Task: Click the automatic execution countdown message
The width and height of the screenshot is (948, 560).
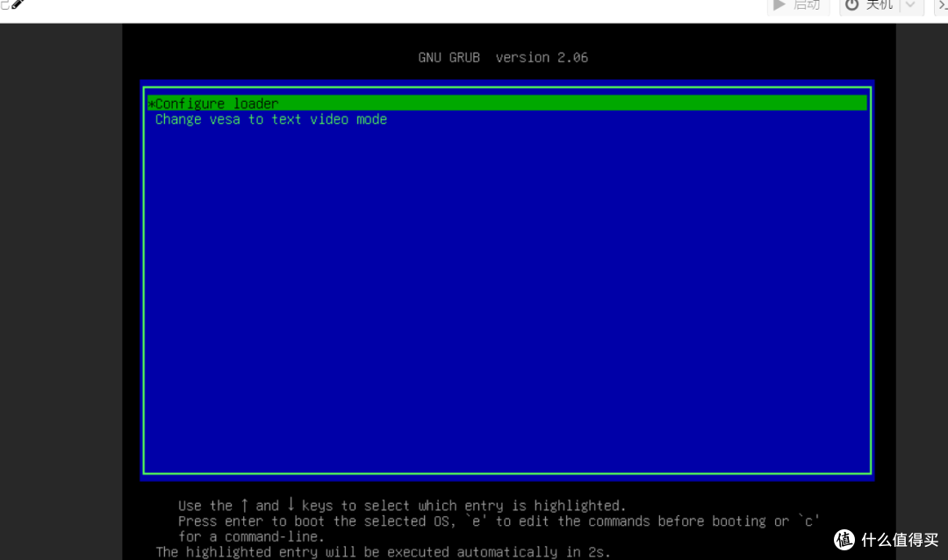Action: [x=383, y=552]
